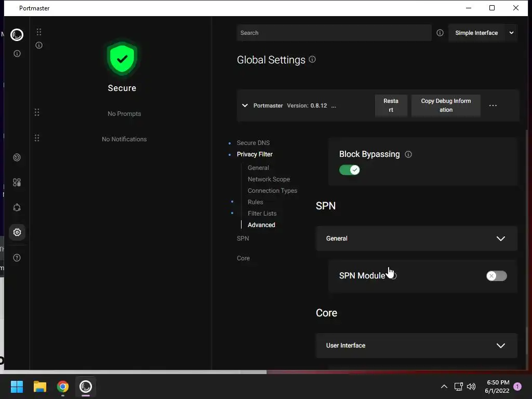This screenshot has width=532, height=399.
Task: Expand the SPN General section
Action: [x=416, y=238]
